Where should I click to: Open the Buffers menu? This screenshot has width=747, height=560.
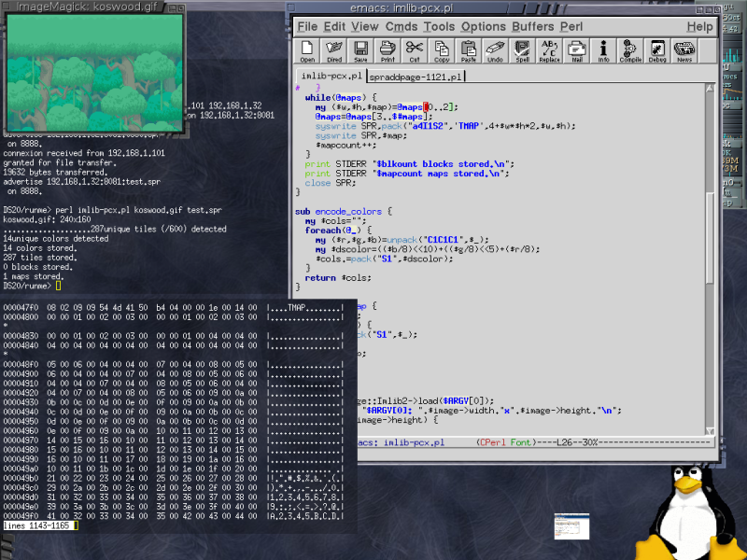(532, 27)
